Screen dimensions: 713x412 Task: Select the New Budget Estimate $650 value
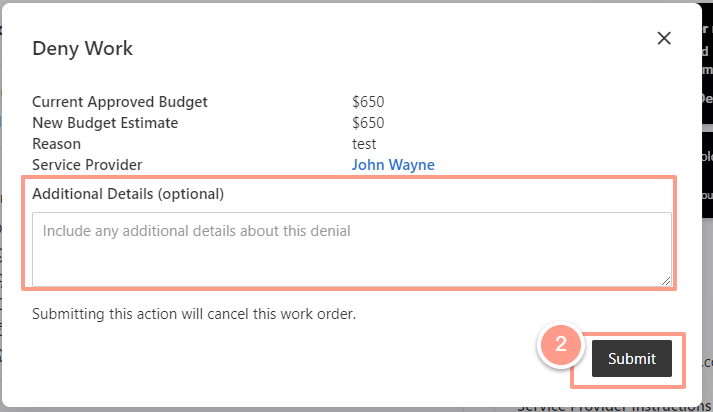[x=368, y=123]
